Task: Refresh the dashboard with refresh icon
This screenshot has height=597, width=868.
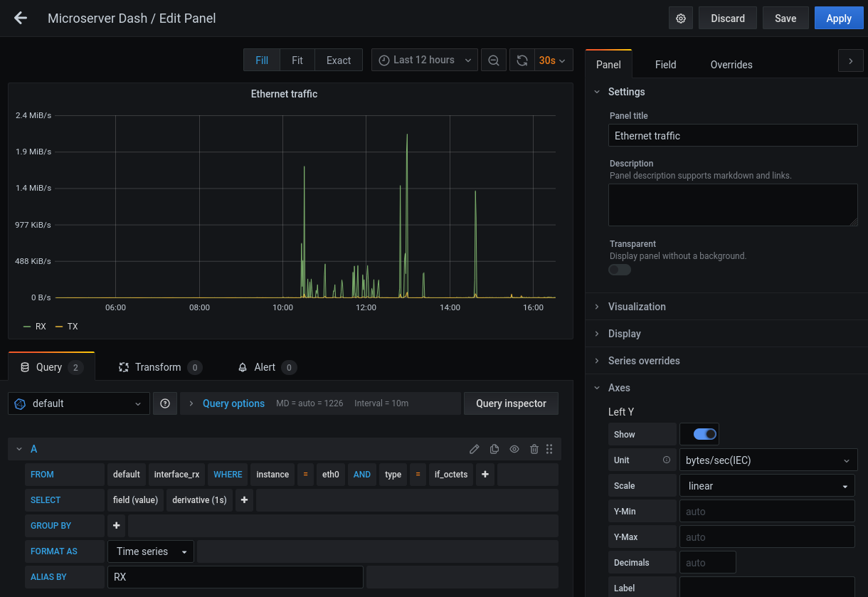Action: [x=522, y=60]
